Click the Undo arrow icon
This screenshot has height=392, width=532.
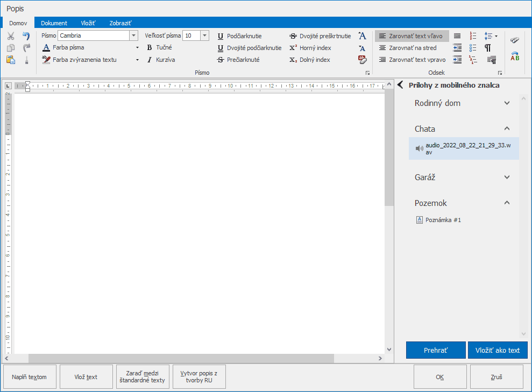tap(26, 36)
